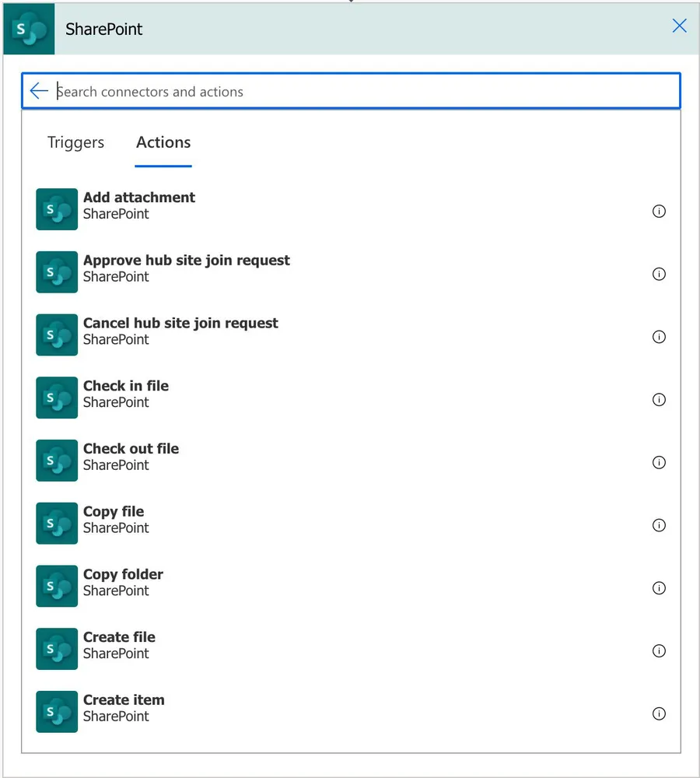The width and height of the screenshot is (700, 778).
Task: Choose the Check out file action
Action: point(131,457)
